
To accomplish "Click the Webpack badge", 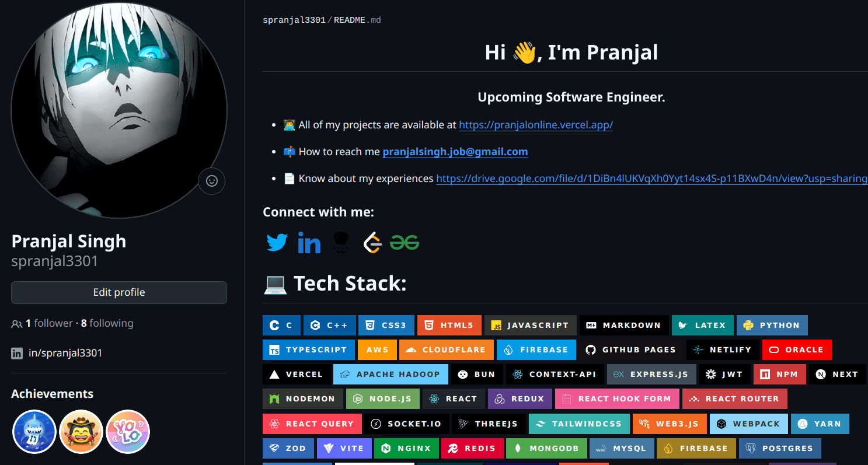I will 748,424.
